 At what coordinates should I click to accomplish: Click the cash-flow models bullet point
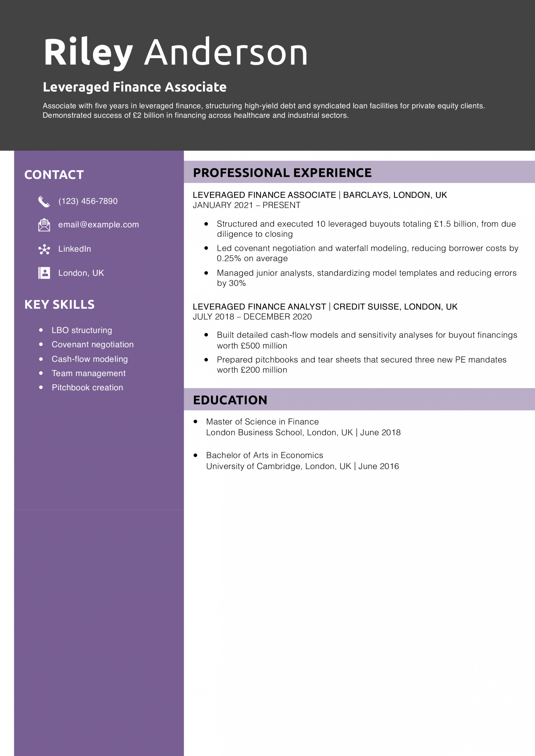[367, 340]
